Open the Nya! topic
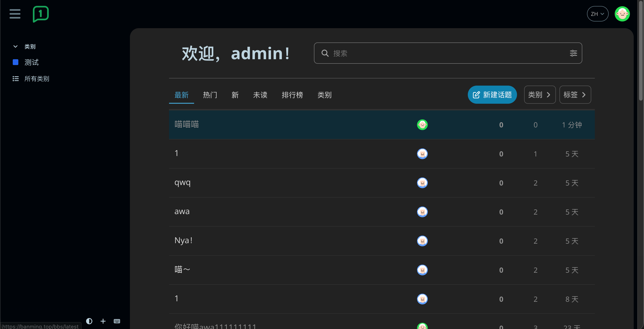Image resolution: width=644 pixels, height=329 pixels. (183, 240)
